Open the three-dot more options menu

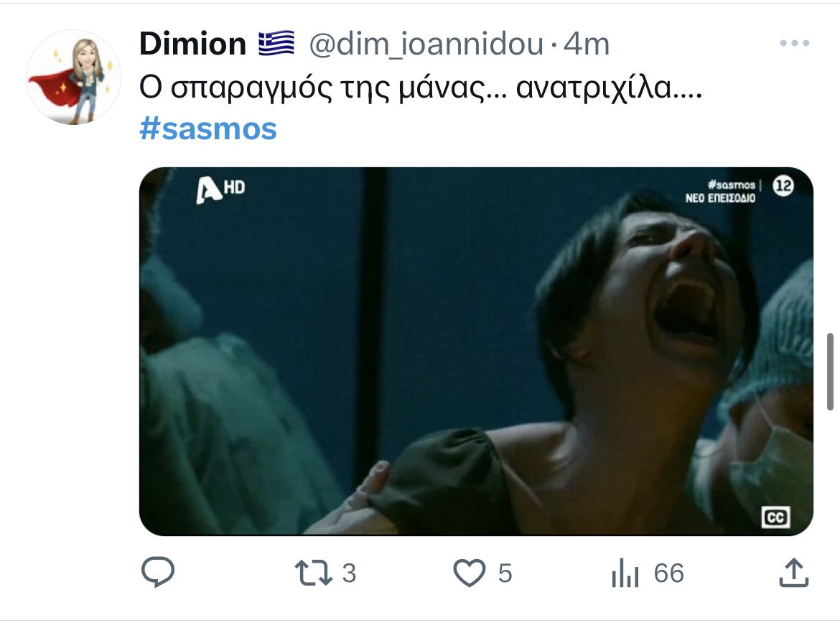click(795, 43)
